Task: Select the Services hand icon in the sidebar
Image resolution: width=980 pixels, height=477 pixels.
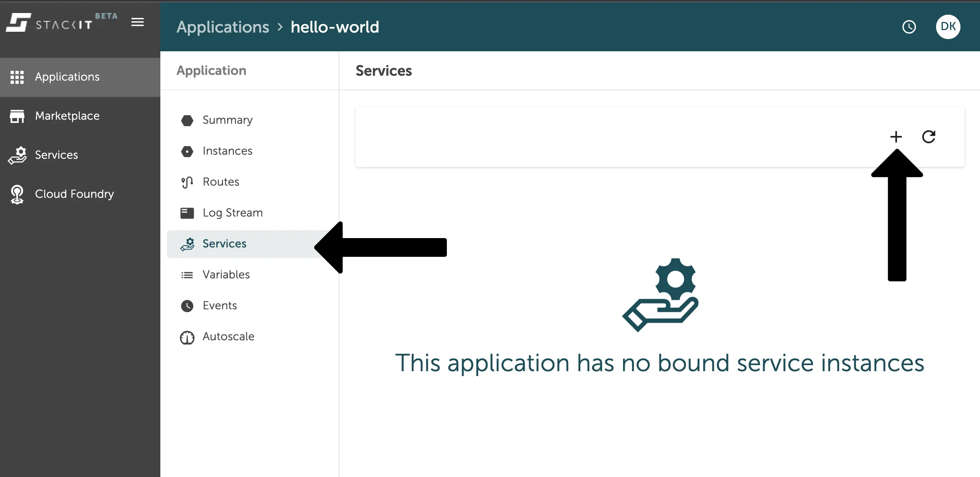Action: pos(17,155)
